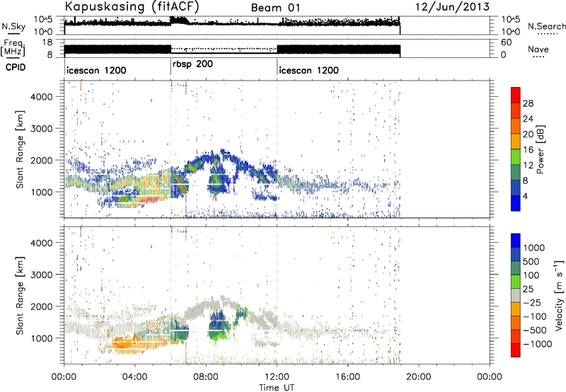Select the 'Beam 01' label

(275, 8)
